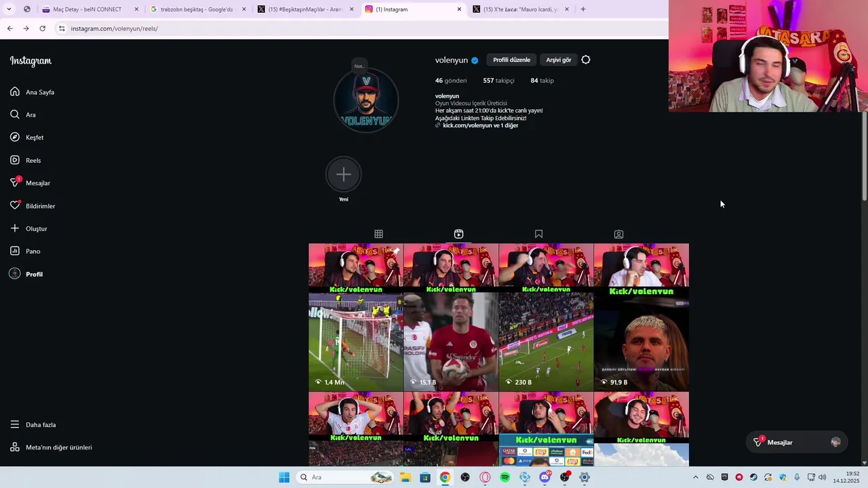Open Discord from the taskbar

[545, 477]
